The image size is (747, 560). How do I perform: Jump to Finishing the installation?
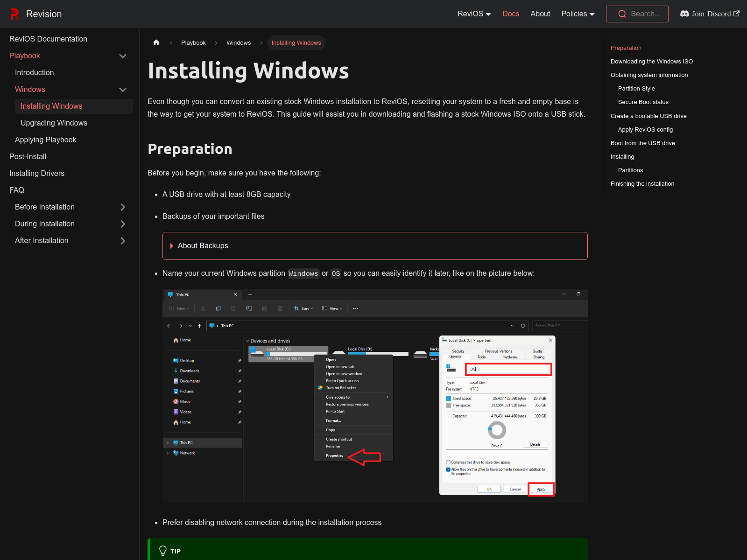point(642,184)
